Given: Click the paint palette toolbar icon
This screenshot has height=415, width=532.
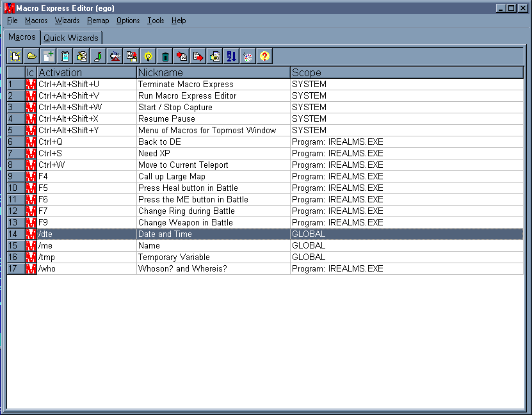Looking at the screenshot, I should [x=248, y=56].
